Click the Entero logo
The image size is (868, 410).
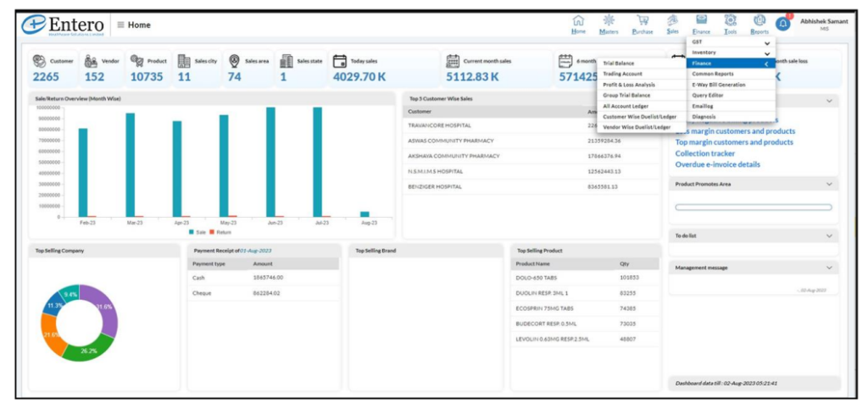coord(64,25)
